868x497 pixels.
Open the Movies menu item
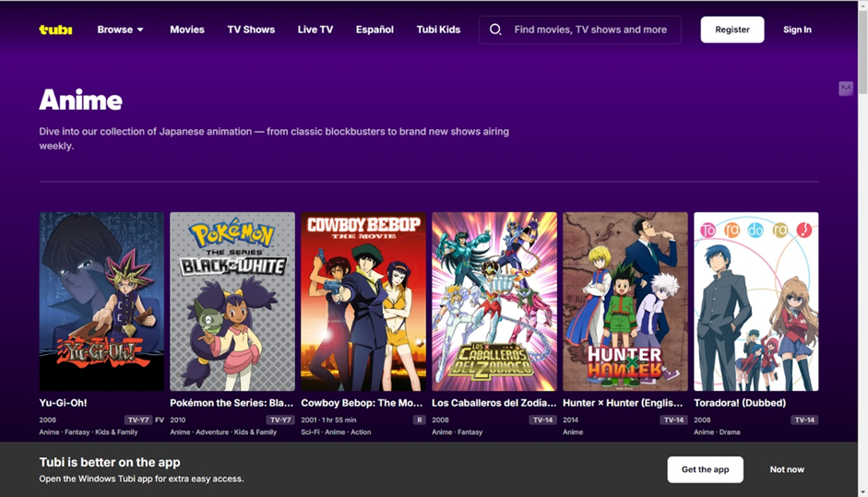187,30
